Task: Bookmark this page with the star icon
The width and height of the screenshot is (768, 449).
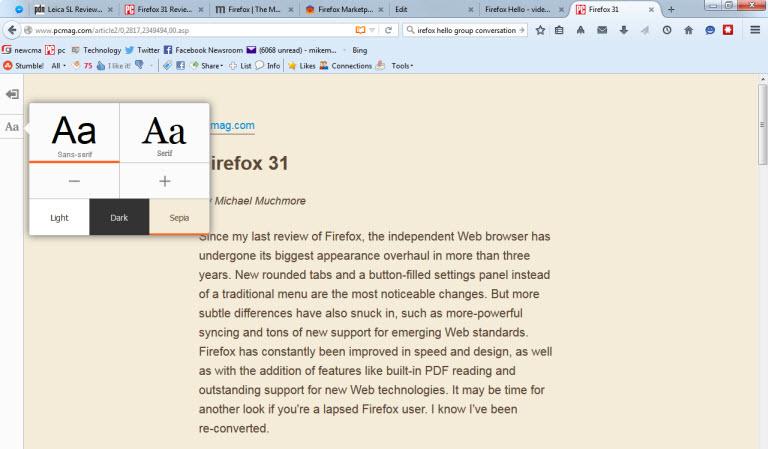Action: point(540,30)
